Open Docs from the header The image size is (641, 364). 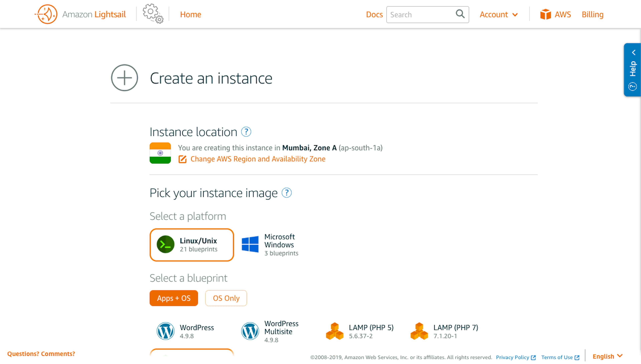click(x=374, y=15)
